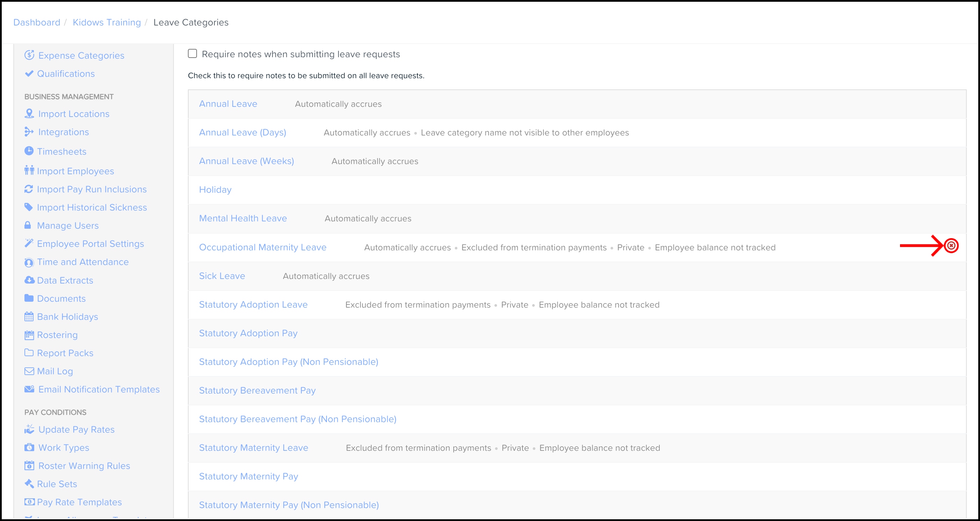Viewport: 980px width, 521px height.
Task: Delete Occupational Maternity Leave with red icon
Action: click(x=951, y=246)
